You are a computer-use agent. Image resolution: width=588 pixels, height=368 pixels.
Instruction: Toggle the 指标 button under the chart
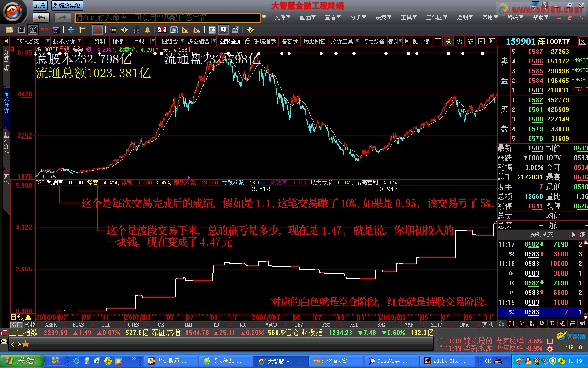16,324
